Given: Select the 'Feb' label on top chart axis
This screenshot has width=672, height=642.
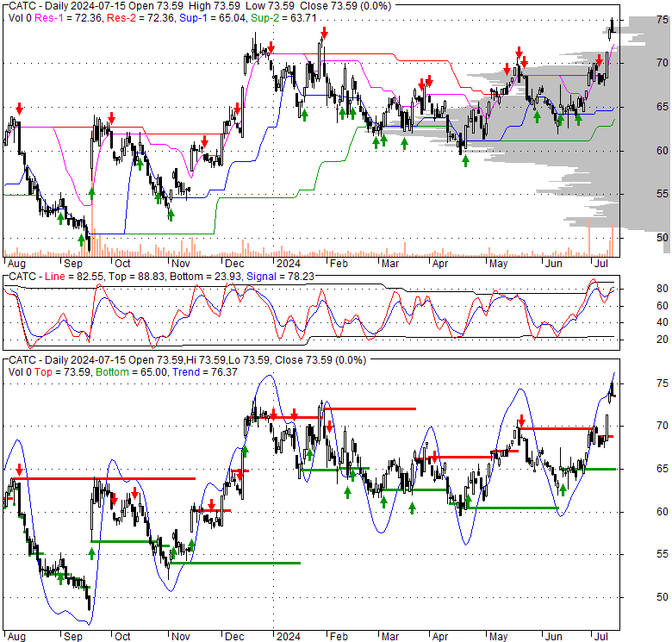Looking at the screenshot, I should [339, 264].
